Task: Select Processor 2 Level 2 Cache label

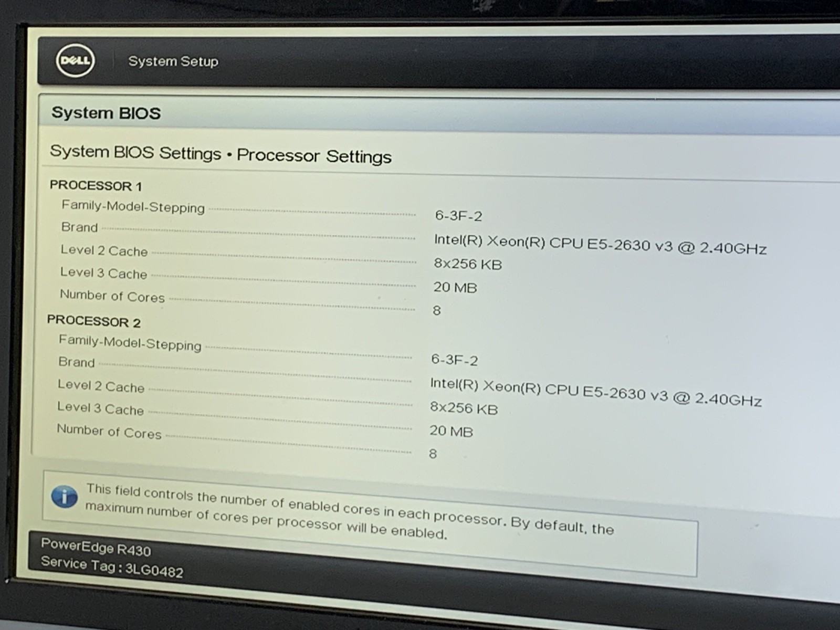Action: point(101,386)
